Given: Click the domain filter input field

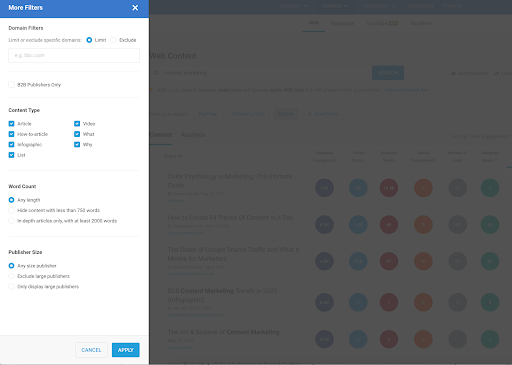Looking at the screenshot, I should coord(74,55).
